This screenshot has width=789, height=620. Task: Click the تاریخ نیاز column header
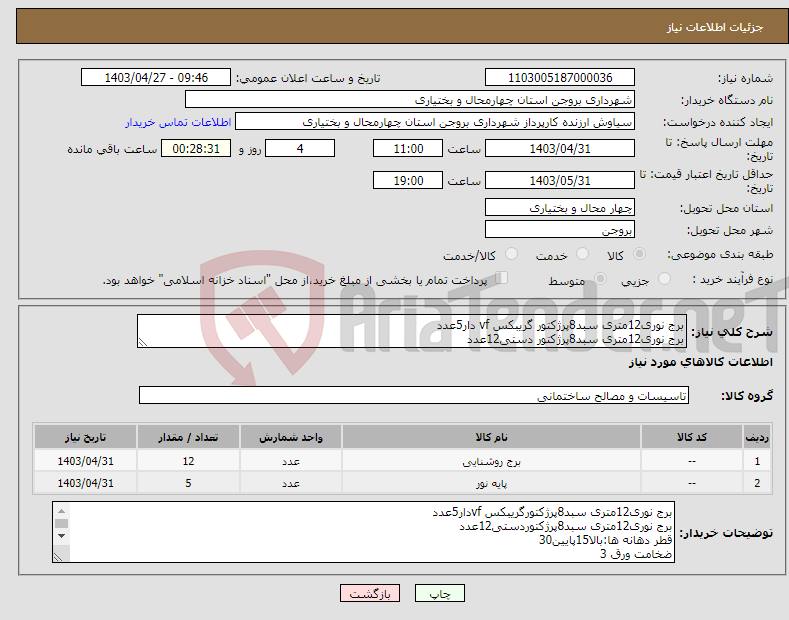coord(86,437)
